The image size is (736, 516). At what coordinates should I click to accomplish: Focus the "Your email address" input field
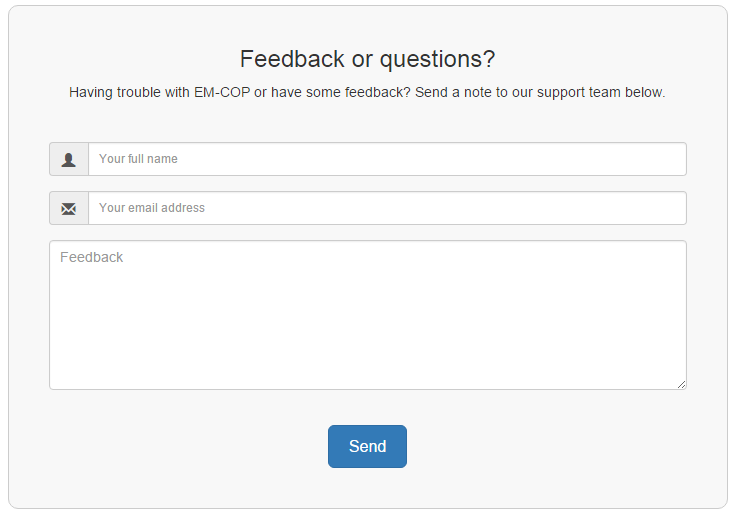(x=387, y=208)
